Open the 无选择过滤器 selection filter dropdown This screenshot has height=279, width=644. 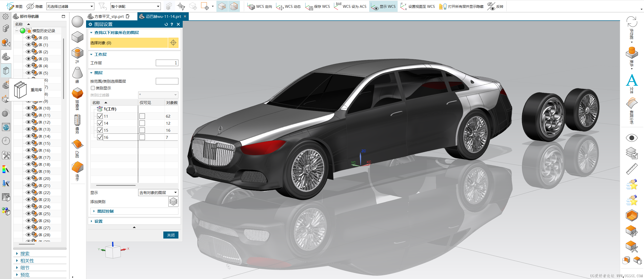click(70, 6)
